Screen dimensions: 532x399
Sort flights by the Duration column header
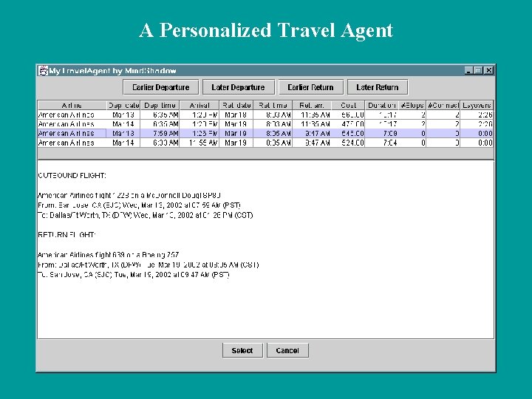coord(382,105)
